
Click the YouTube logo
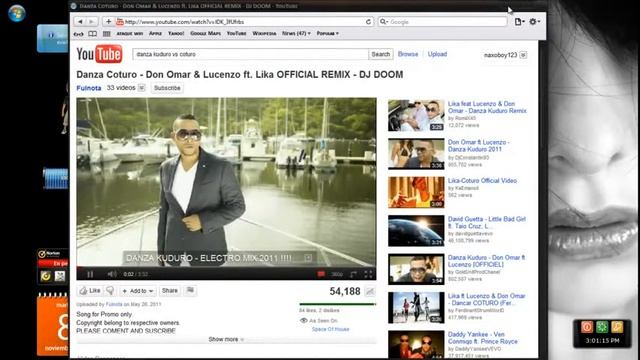click(x=99, y=54)
